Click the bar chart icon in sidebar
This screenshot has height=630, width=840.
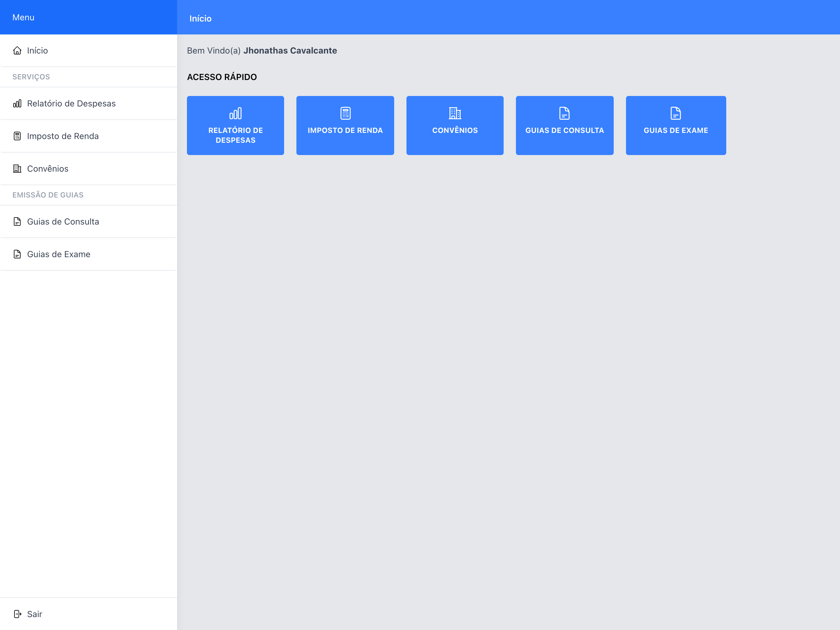tap(17, 103)
